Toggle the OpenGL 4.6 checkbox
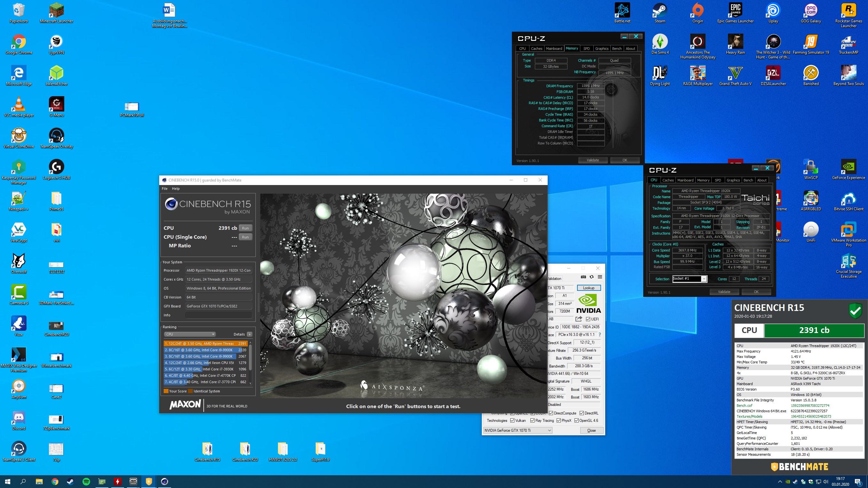The image size is (868, 488). (x=576, y=420)
